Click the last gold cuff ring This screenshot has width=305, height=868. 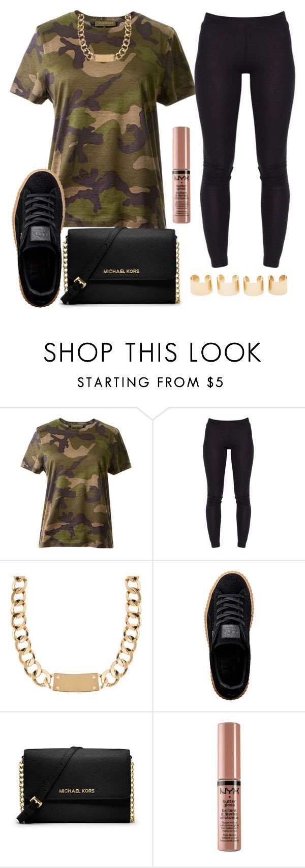coord(277,284)
